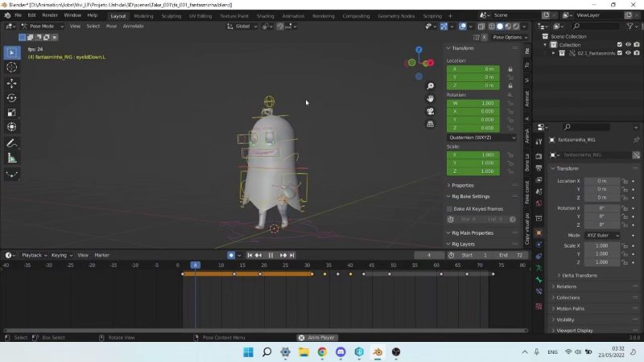Toggle lock on Location X
This screenshot has width=644, height=362.
point(510,69)
